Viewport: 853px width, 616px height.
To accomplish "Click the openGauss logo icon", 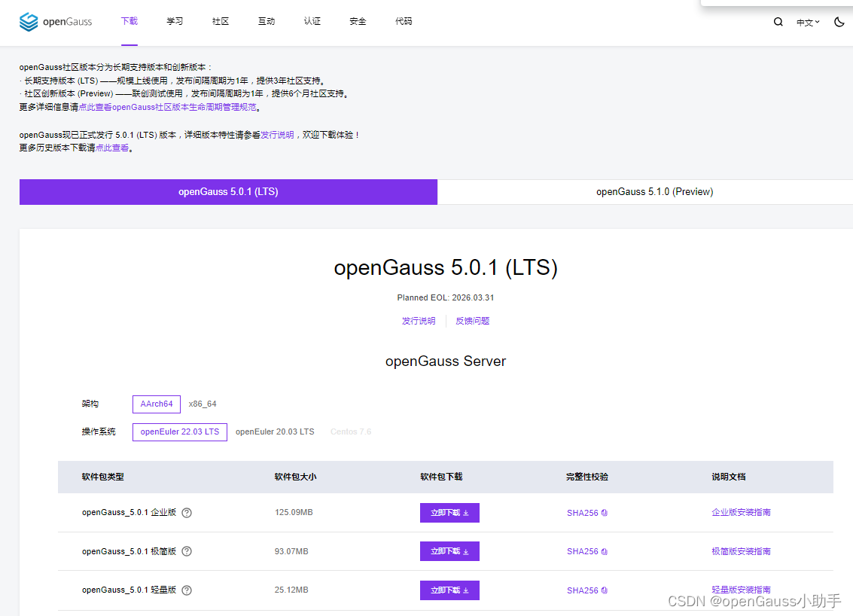I will [x=29, y=22].
